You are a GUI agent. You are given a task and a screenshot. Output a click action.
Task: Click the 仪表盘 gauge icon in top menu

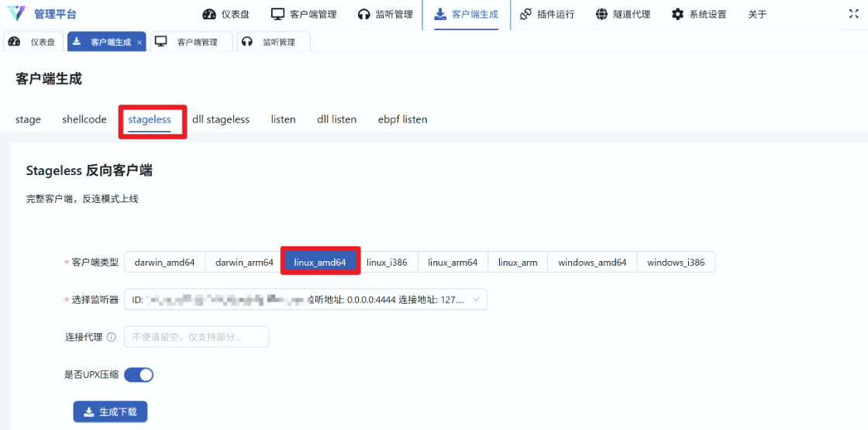pyautogui.click(x=209, y=15)
